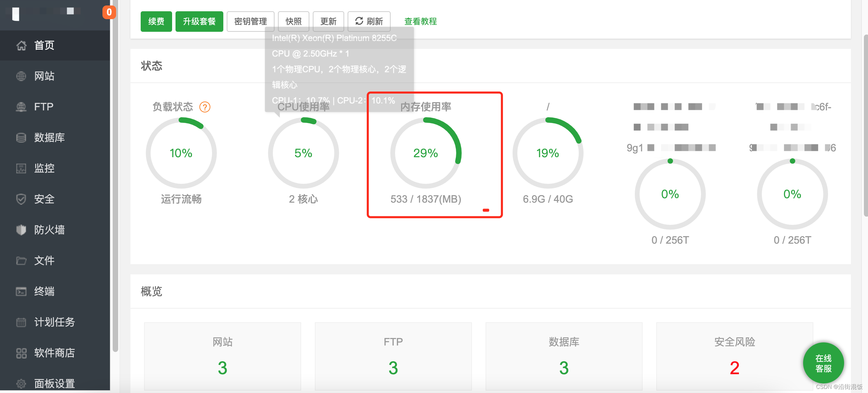
Task: Open the 防火墙 firewall settings
Action: 50,230
